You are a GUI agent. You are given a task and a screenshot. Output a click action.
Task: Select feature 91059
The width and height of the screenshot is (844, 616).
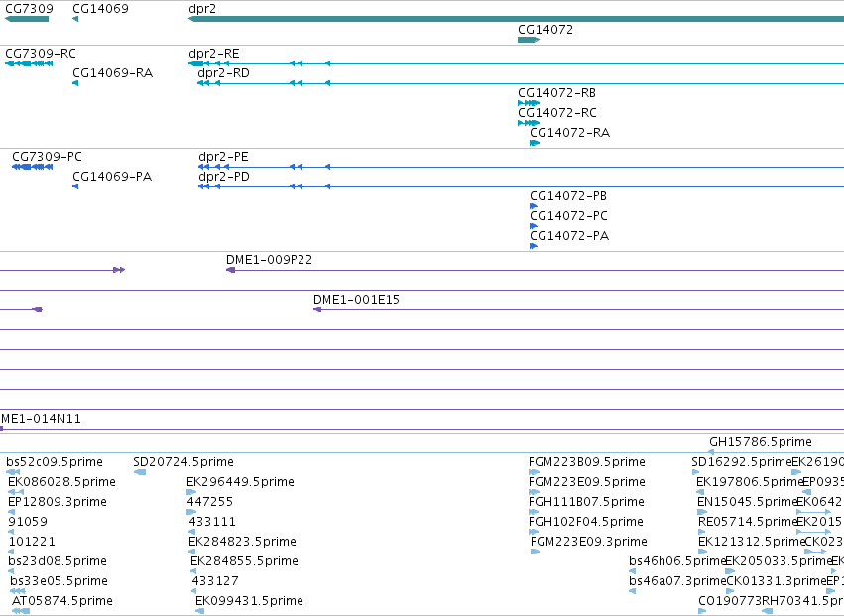[x=28, y=522]
